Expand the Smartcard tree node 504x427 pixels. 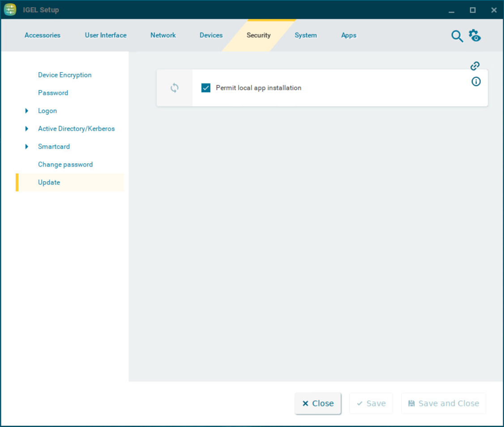[27, 147]
